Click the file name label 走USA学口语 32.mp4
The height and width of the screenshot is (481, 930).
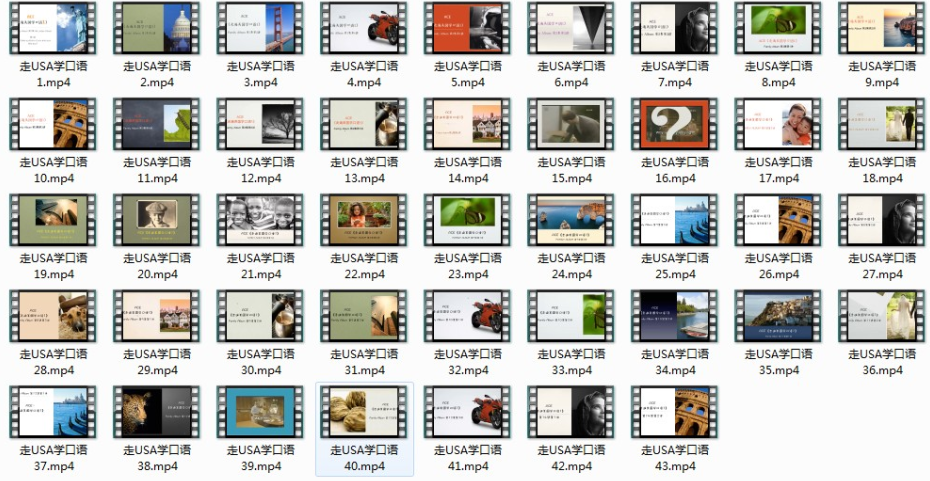pos(468,362)
